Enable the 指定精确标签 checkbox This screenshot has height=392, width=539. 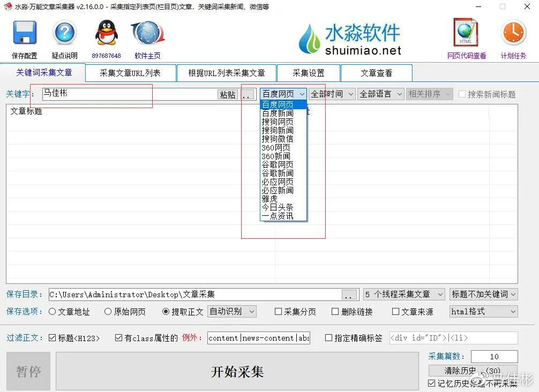click(x=328, y=338)
